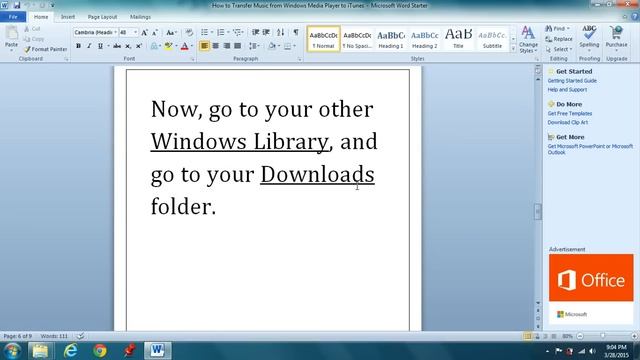Click the Download Clip Art link

[x=567, y=122]
